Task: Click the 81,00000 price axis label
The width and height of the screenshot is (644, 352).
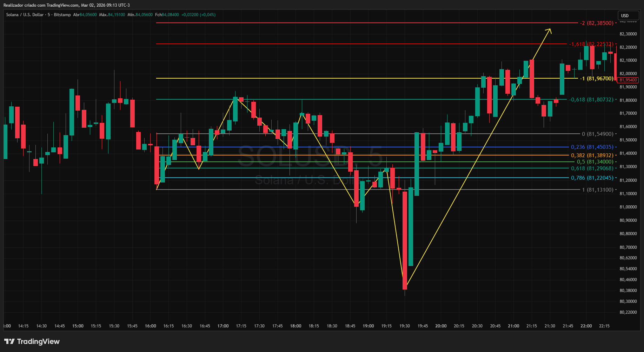Action: click(628, 207)
